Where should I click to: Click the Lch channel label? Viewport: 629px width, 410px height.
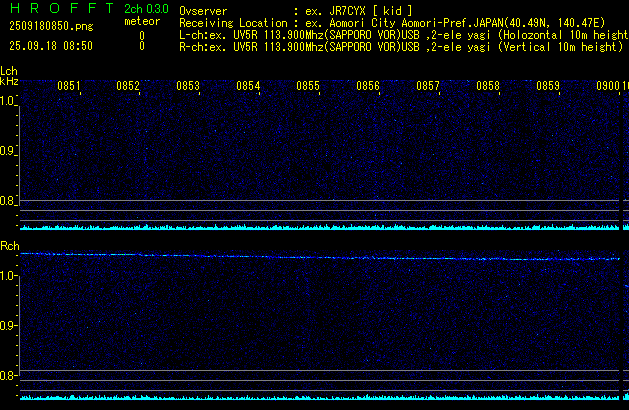tap(9, 71)
